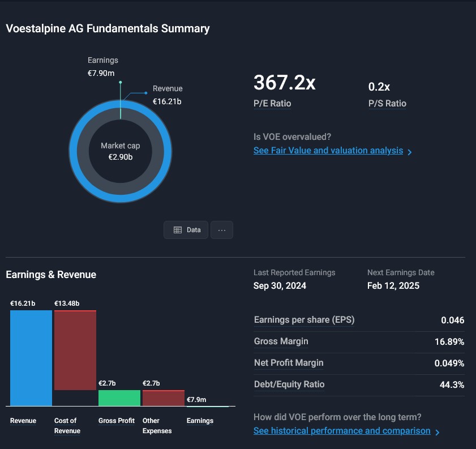Select the Gross Margin row

pyautogui.click(x=359, y=341)
